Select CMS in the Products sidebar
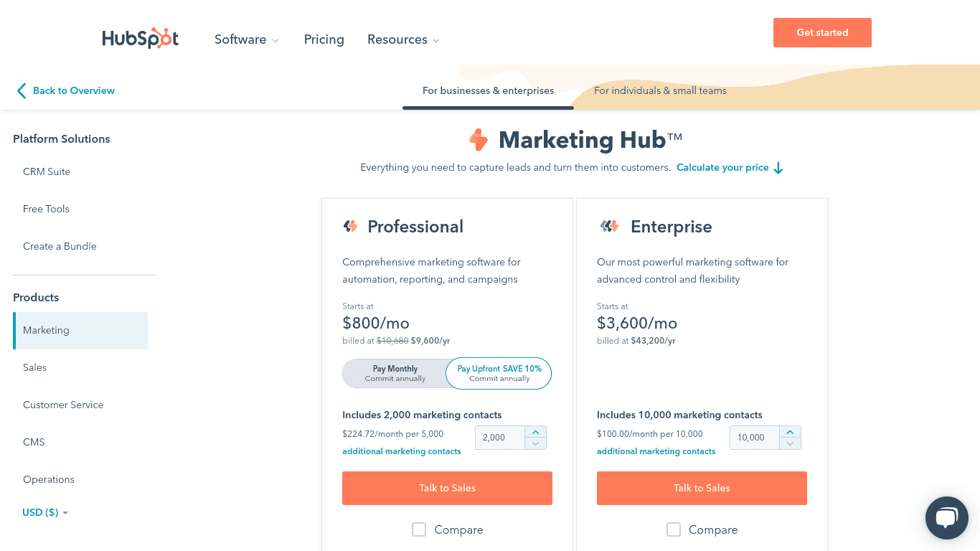The width and height of the screenshot is (980, 551). (x=34, y=442)
